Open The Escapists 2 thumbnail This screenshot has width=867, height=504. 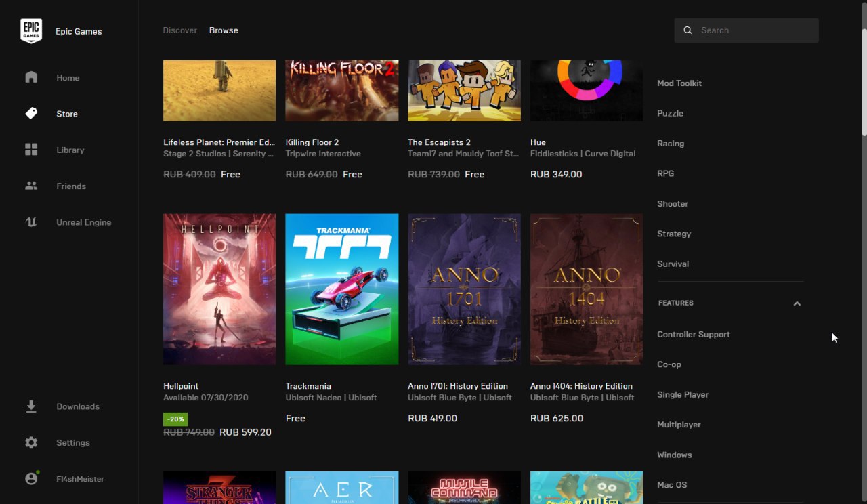[x=465, y=91]
